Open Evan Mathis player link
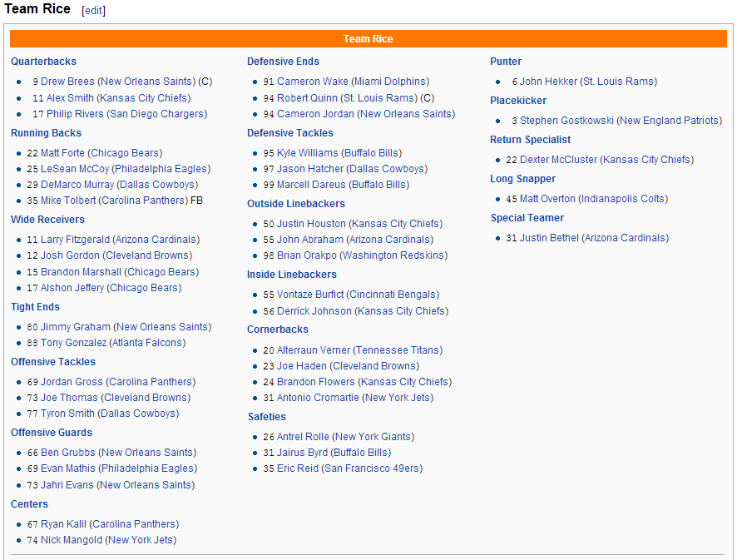 tap(68, 468)
